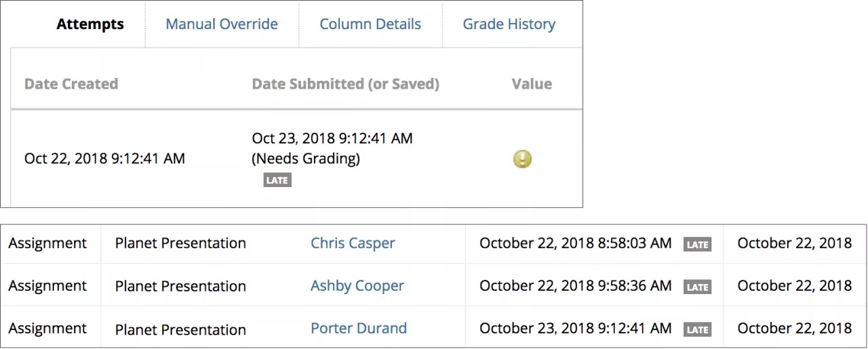This screenshot has height=349, width=868.
Task: Click the yellow Needs Grading exclamation icon
Action: tap(522, 159)
